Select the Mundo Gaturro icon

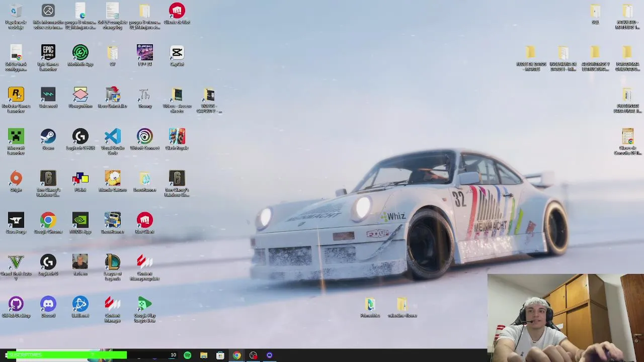(112, 182)
